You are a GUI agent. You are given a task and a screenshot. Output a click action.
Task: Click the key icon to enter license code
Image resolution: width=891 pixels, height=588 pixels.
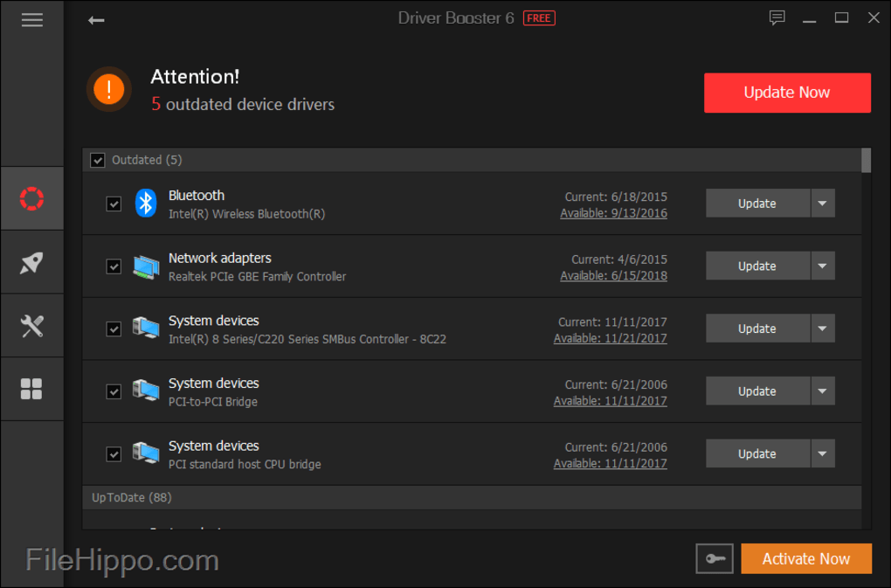714,558
